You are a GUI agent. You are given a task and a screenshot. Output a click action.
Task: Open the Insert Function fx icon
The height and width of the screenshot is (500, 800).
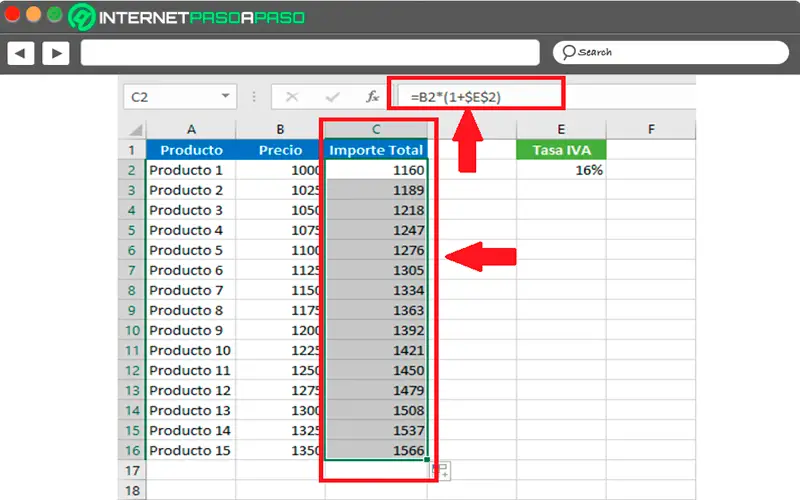[372, 96]
